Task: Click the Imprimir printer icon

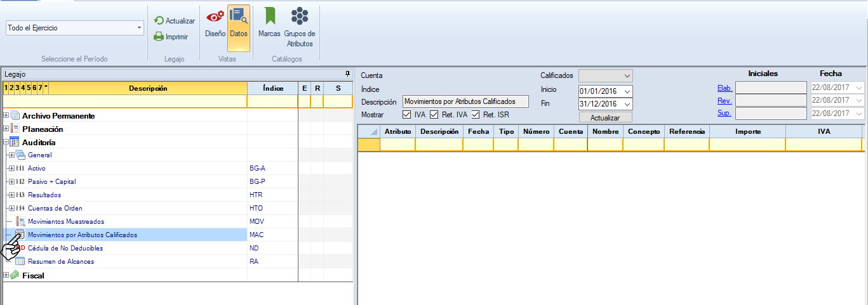Action: point(159,37)
